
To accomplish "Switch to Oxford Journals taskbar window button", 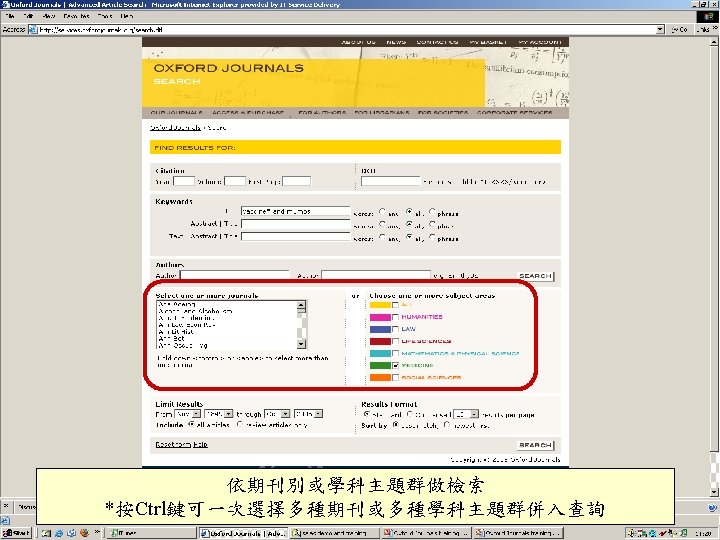I will [x=243, y=533].
